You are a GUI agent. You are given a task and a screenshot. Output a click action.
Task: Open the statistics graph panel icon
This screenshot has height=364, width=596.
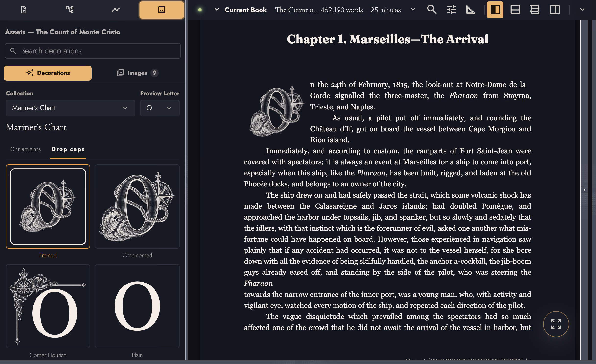116,10
